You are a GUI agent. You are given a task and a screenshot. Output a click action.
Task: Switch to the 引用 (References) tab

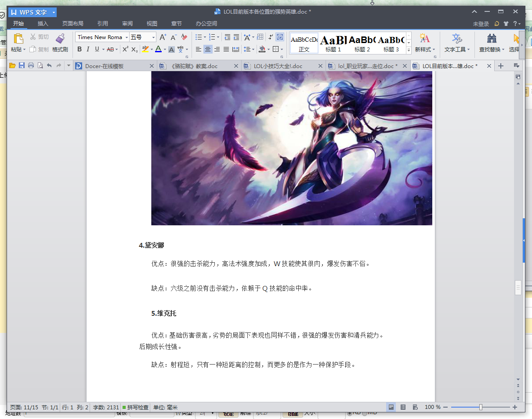pos(103,24)
